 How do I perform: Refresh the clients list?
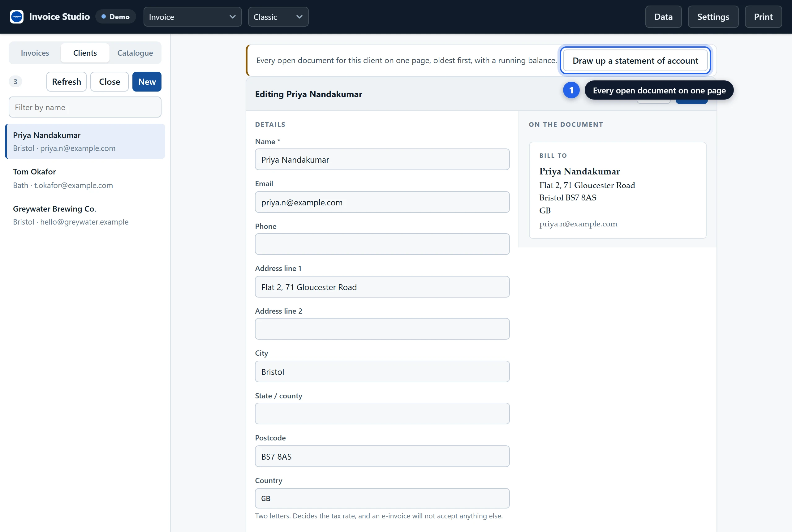67,82
